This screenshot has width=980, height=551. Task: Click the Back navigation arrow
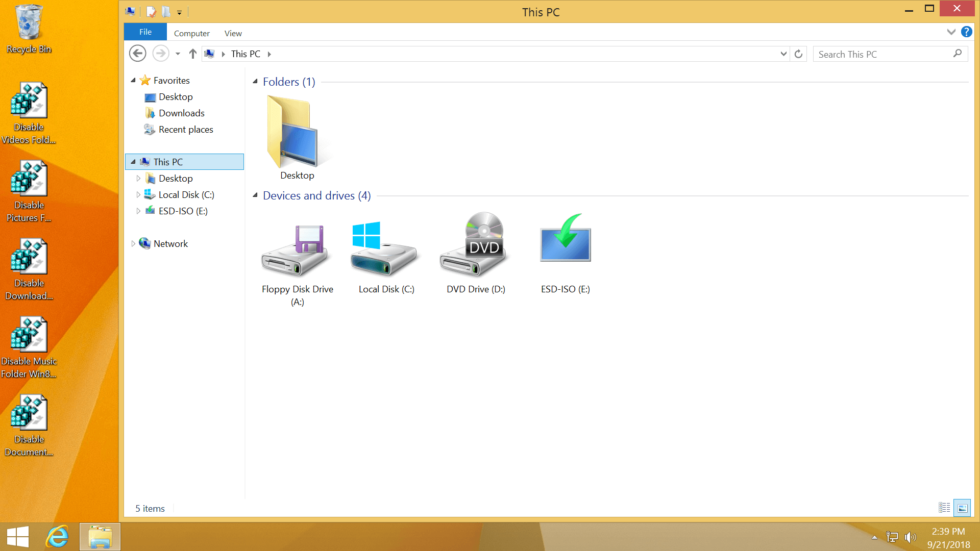(x=137, y=54)
